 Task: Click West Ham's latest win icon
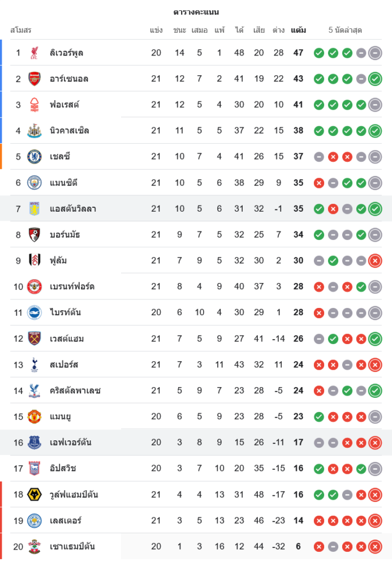(374, 338)
